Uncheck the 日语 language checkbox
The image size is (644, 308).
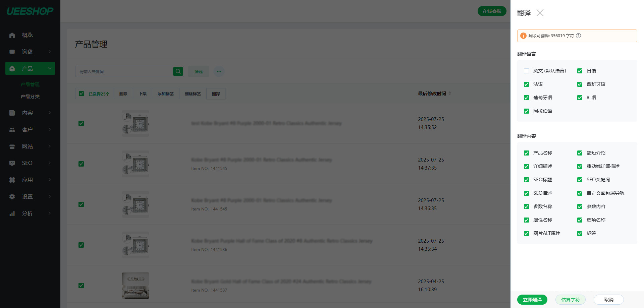tap(580, 71)
